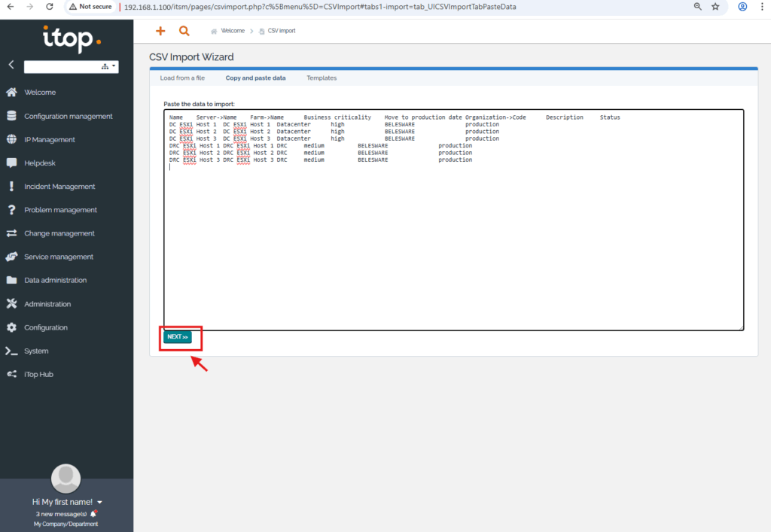Expand the user menu next to My first name
This screenshot has height=532, width=771.
click(x=100, y=502)
